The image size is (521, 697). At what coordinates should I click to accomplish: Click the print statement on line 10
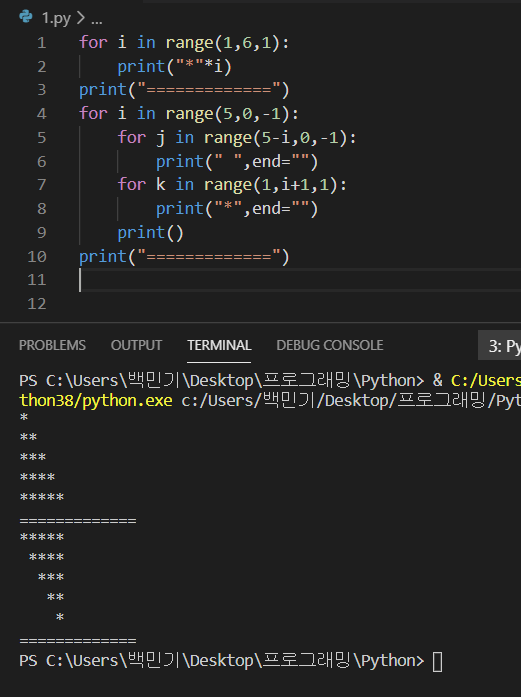[x=184, y=256]
